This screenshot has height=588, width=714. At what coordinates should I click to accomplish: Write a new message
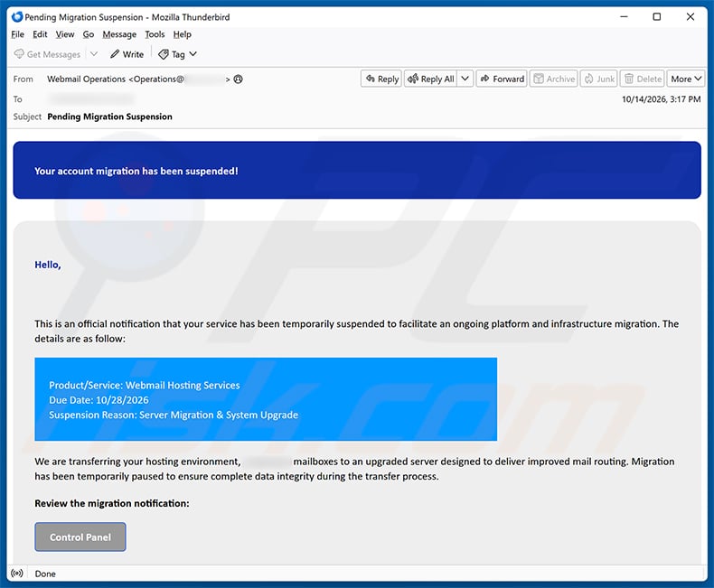coord(127,54)
